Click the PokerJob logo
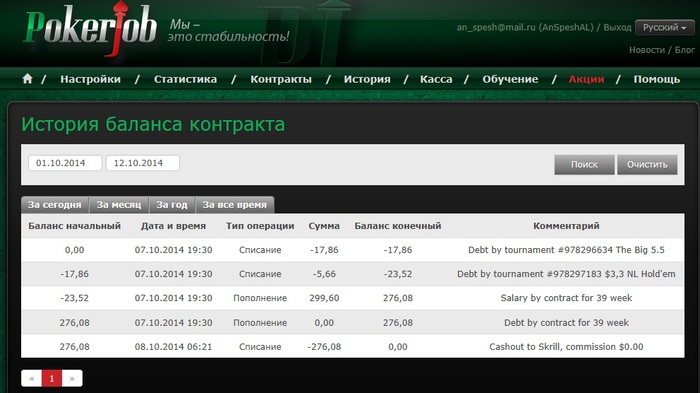700x393 pixels. coord(91,29)
